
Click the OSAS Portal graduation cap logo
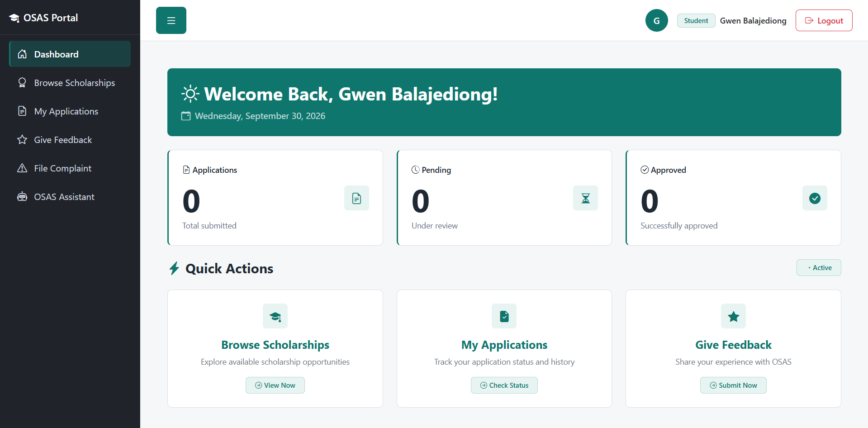point(14,18)
